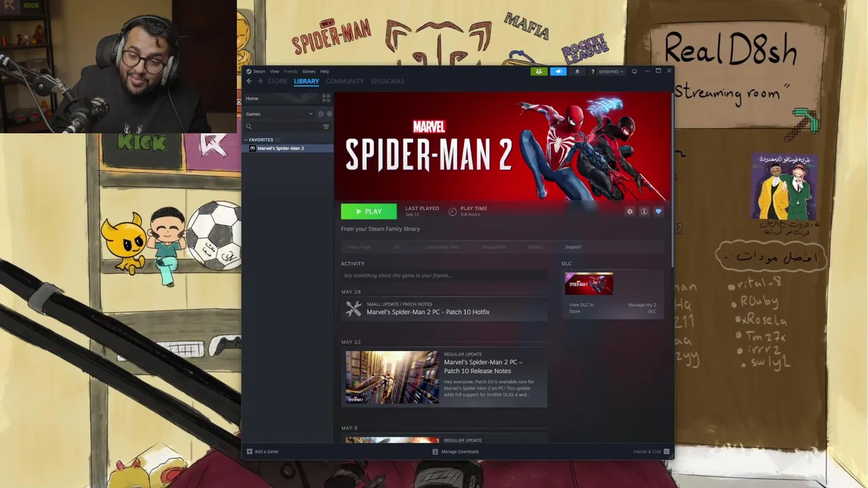The image size is (868, 488).
Task: Open the Help menu
Action: [x=324, y=71]
